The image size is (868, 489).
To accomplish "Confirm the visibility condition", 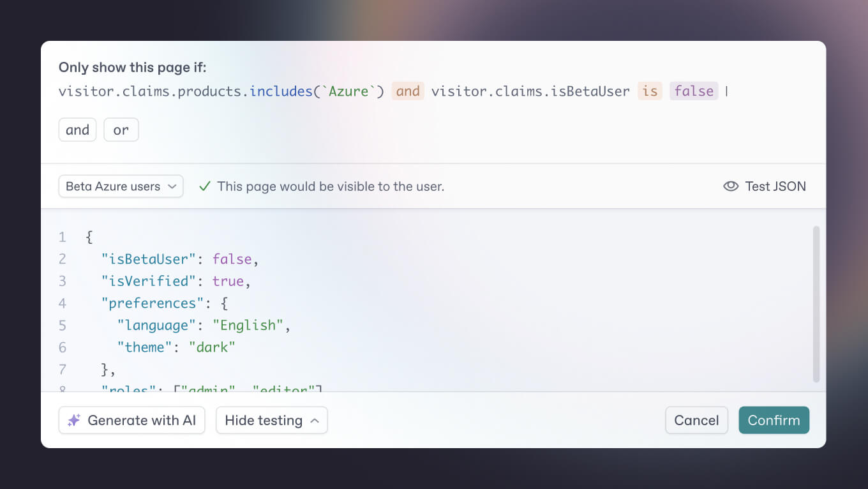I will point(774,421).
